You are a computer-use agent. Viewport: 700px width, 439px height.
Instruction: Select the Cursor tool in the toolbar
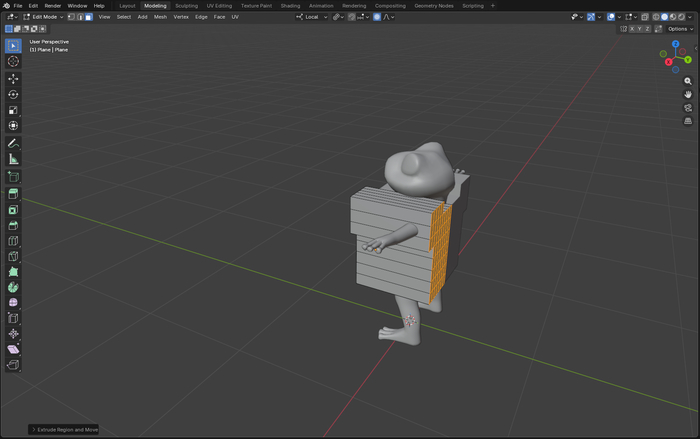click(13, 61)
